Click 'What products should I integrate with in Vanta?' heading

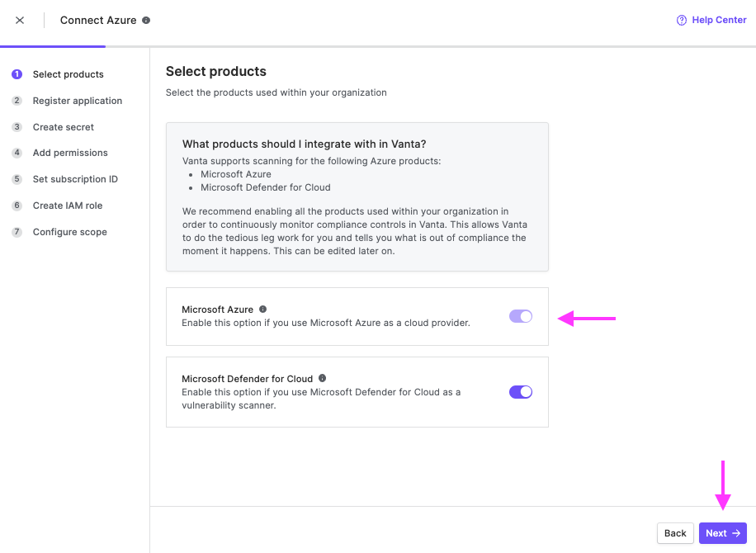(x=305, y=144)
